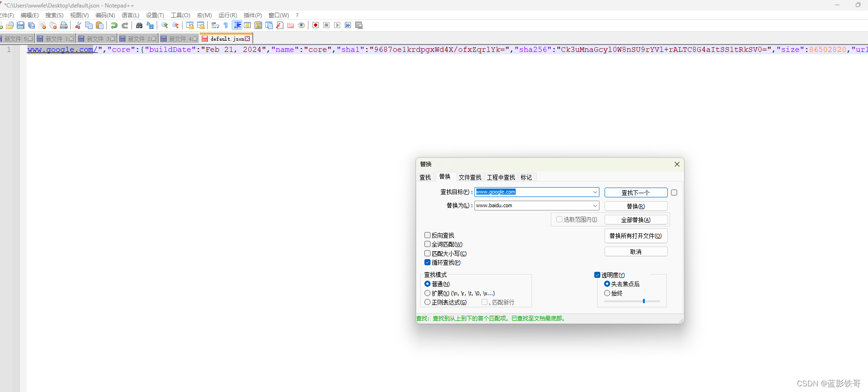Open the 编码(N) menu

pos(105,15)
